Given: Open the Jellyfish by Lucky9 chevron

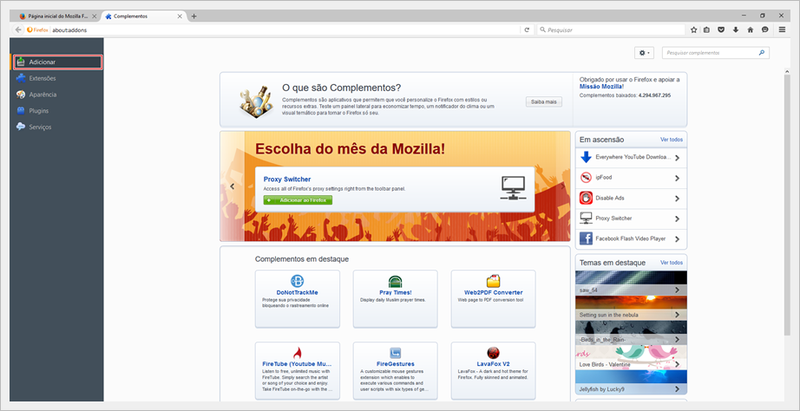Looking at the screenshot, I should (677, 389).
